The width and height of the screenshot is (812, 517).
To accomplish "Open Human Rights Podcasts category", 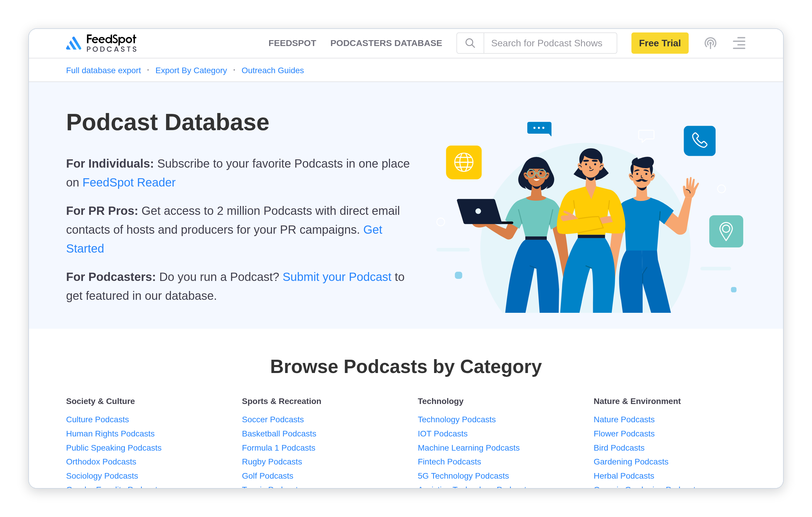I will 110,433.
